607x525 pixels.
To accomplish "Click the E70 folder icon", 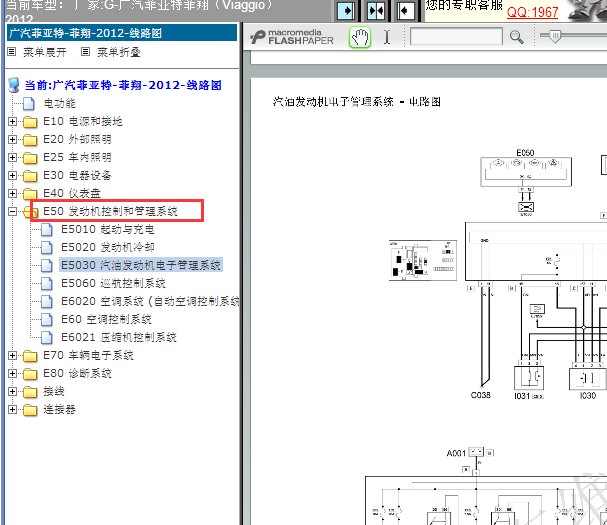I will point(30,356).
